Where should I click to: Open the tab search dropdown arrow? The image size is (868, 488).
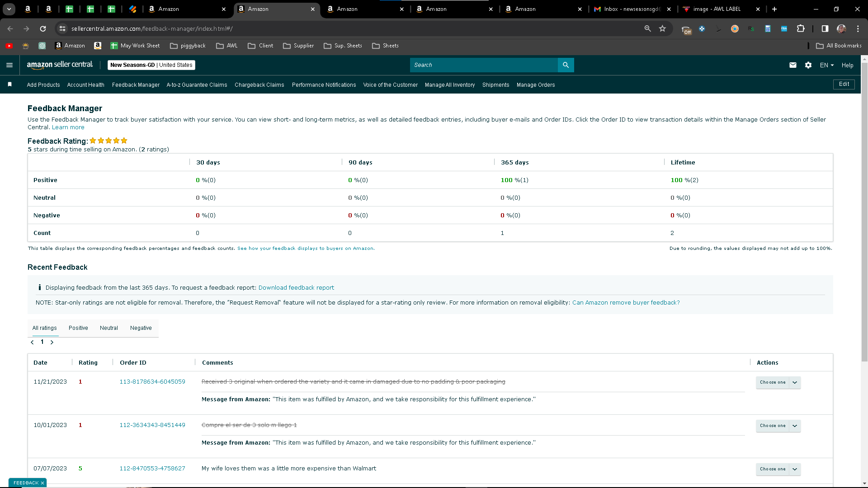[9, 9]
